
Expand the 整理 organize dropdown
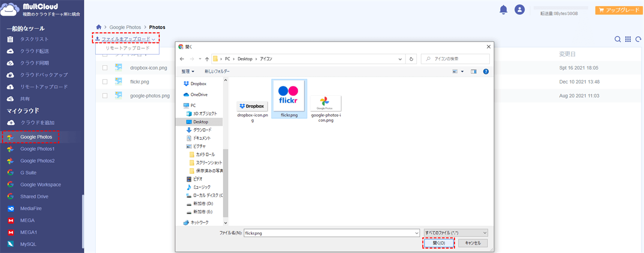(x=188, y=71)
